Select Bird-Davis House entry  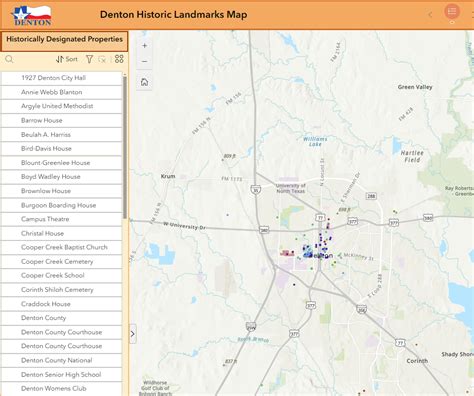(61, 149)
